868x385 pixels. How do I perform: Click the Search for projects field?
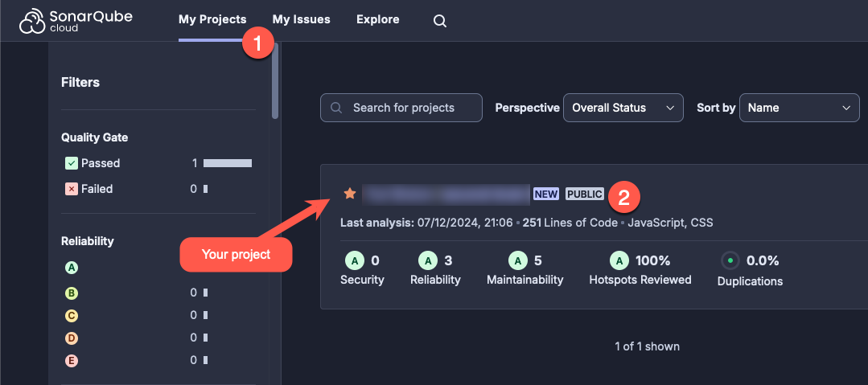(x=401, y=108)
